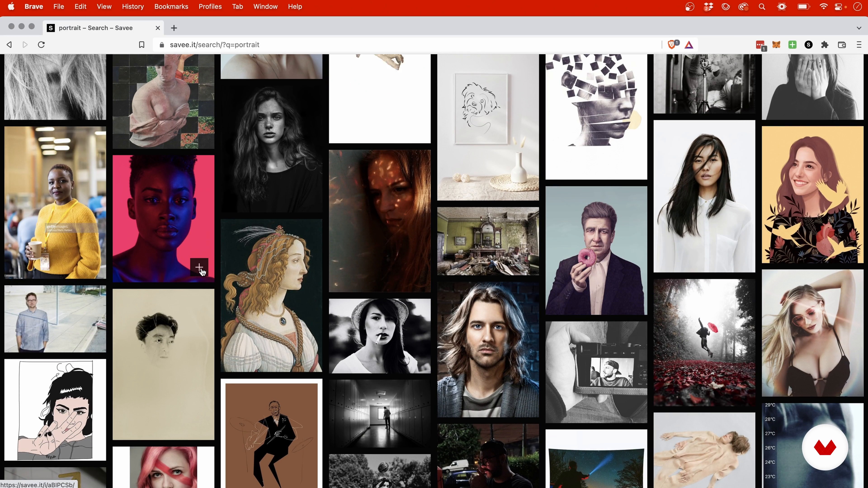This screenshot has height=488, width=868.
Task: Open the Brave hamburger main menu
Action: coord(859,45)
